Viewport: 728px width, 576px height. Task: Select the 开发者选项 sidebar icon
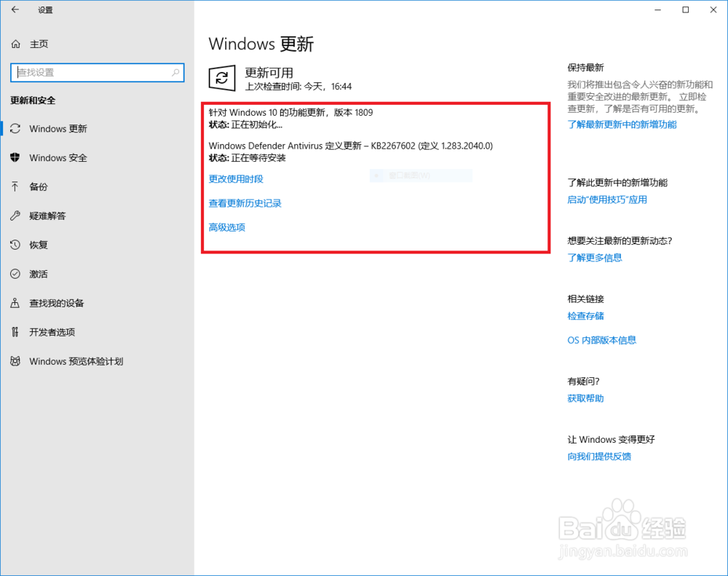(x=15, y=332)
